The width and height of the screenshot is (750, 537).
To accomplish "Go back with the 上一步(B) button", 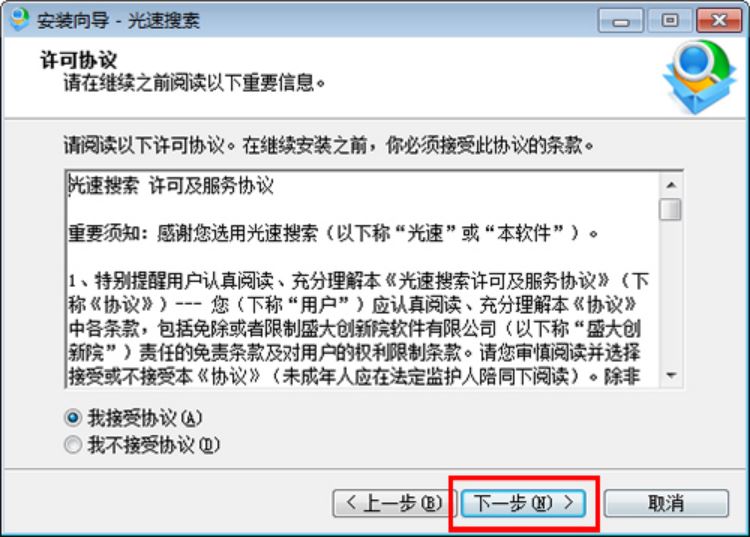I will point(394,503).
